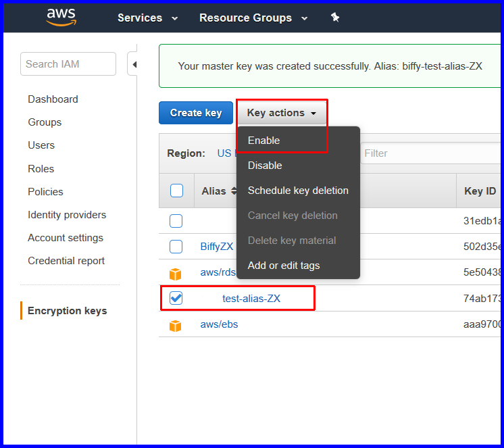Click the AWS logo home icon

tap(61, 17)
